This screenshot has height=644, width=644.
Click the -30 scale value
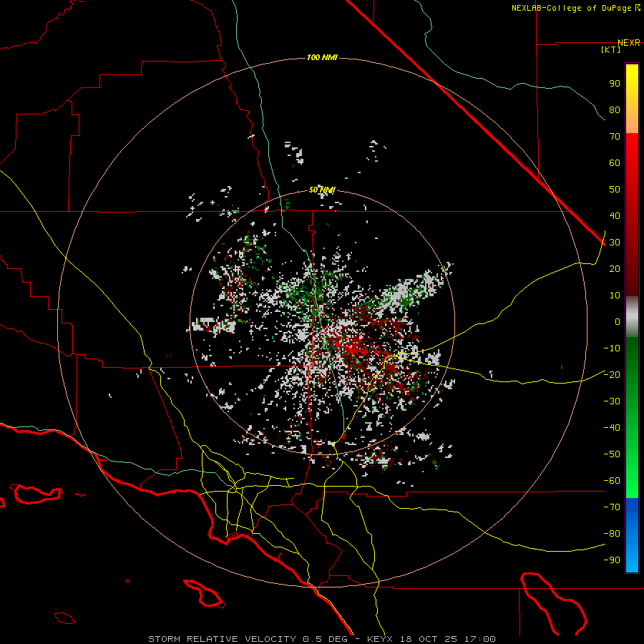(x=612, y=401)
